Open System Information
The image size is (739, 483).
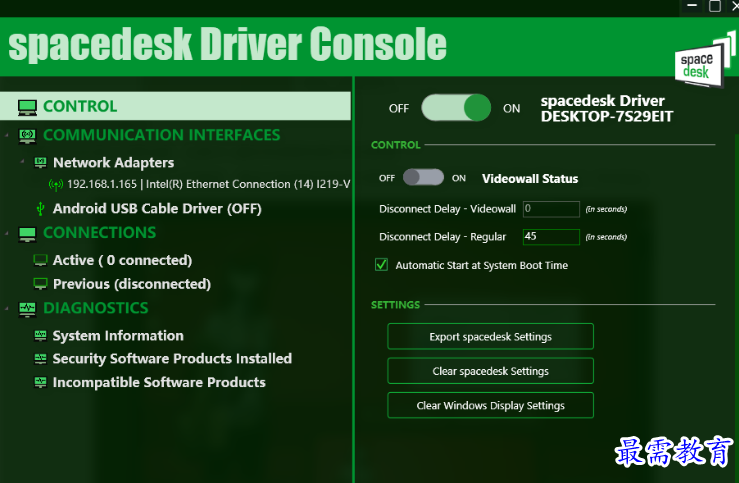tap(118, 336)
